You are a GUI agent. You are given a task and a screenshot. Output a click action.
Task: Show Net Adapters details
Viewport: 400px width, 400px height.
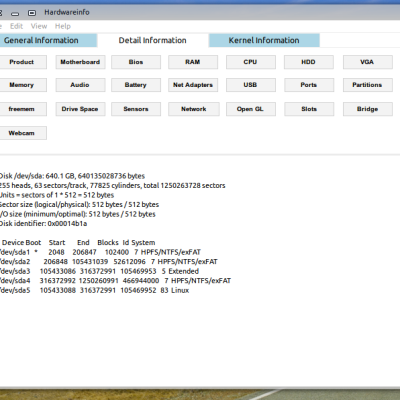193,85
